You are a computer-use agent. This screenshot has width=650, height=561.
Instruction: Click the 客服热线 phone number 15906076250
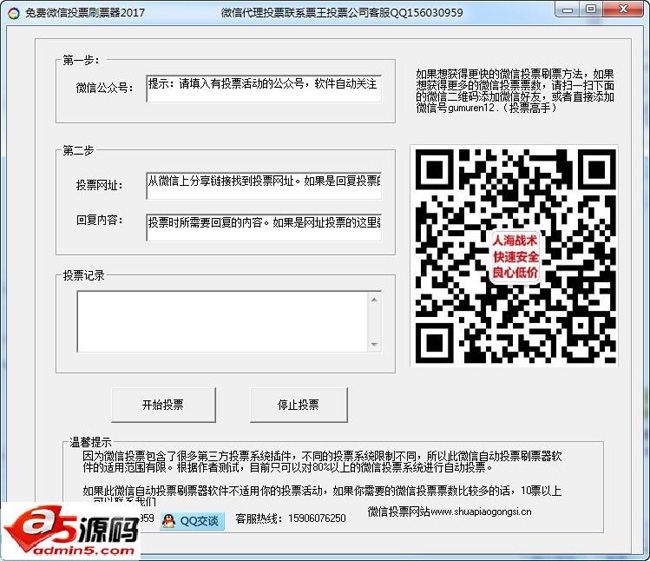(x=317, y=518)
